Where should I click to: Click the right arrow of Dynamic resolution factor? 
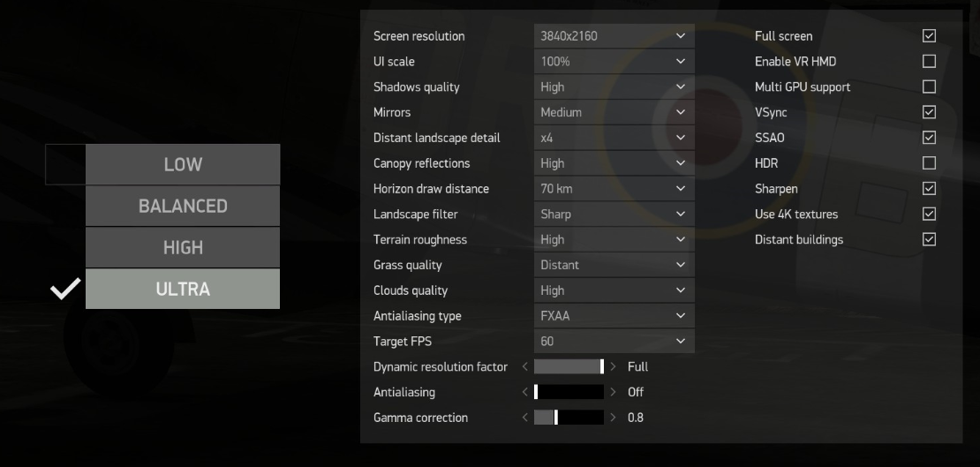(613, 367)
